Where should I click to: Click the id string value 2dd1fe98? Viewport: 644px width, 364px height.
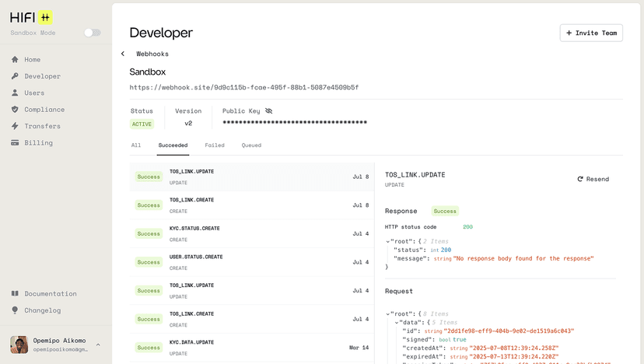point(509,331)
